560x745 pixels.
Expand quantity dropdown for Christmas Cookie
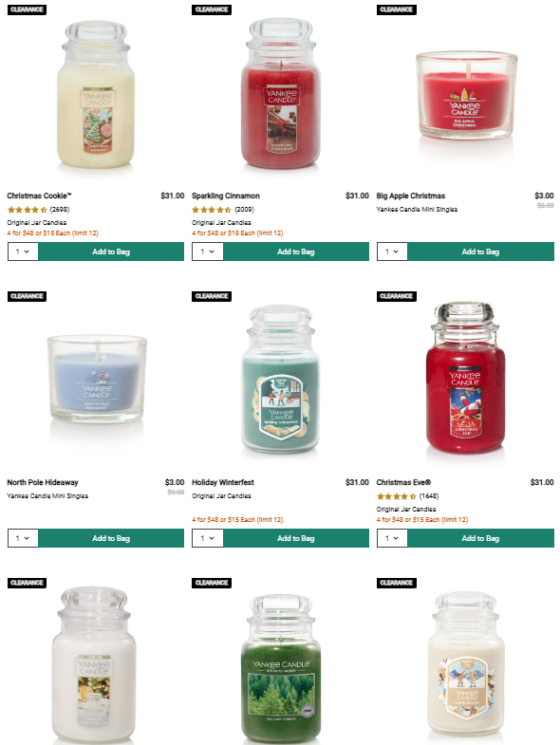pos(23,251)
